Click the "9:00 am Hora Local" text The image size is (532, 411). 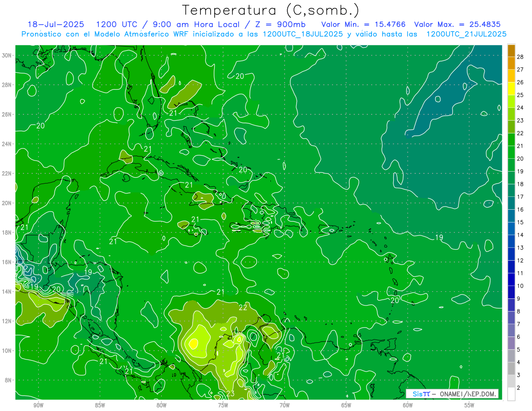tap(196, 24)
